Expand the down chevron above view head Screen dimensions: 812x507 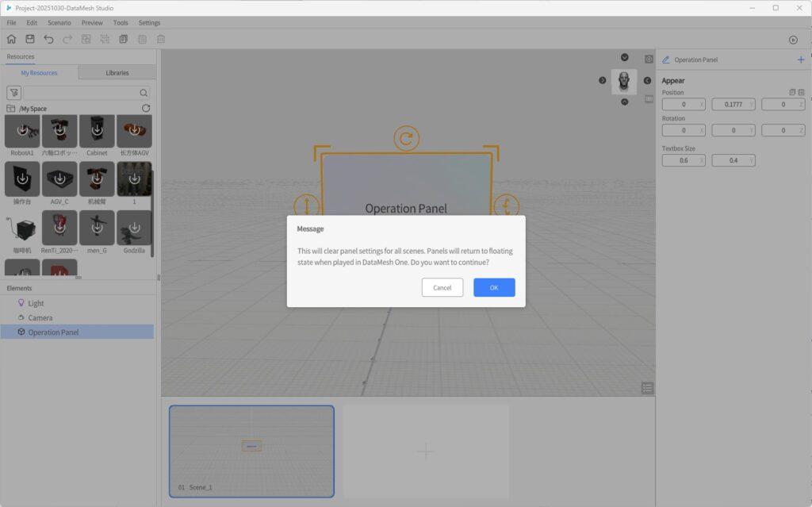625,57
